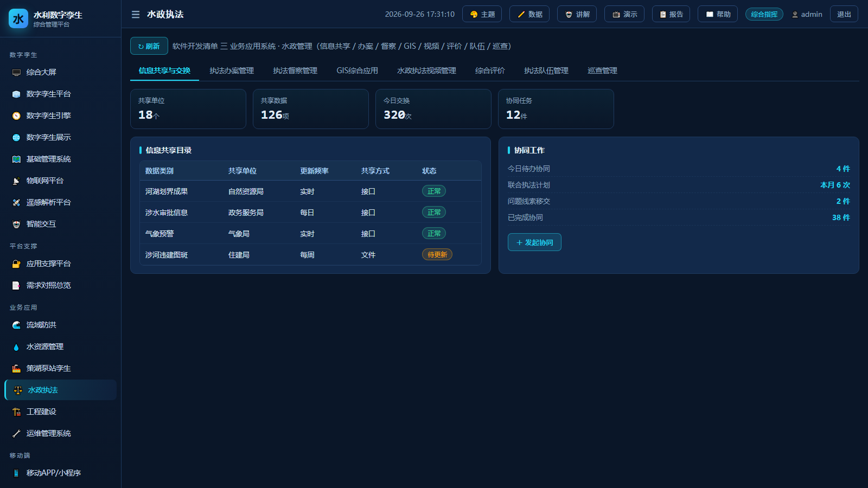Image resolution: width=868 pixels, height=488 pixels.
Task: Open the 巡查管理 tab
Action: pos(602,70)
